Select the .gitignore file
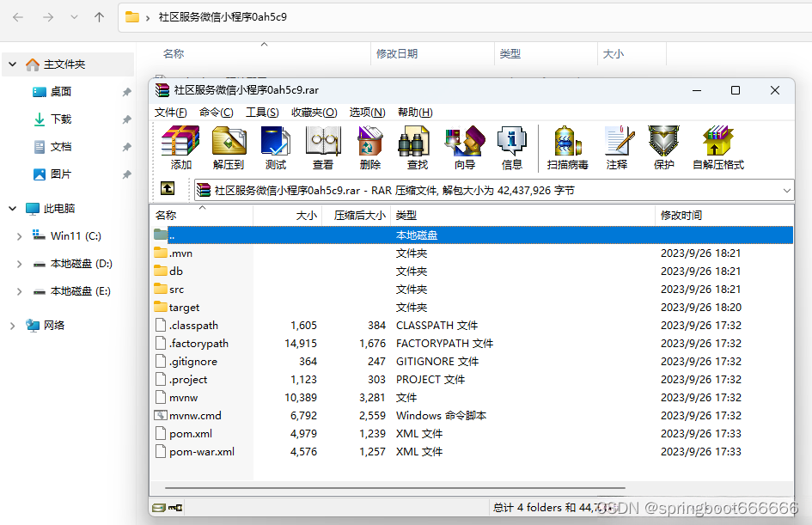Image resolution: width=812 pixels, height=525 pixels. tap(471, 362)
